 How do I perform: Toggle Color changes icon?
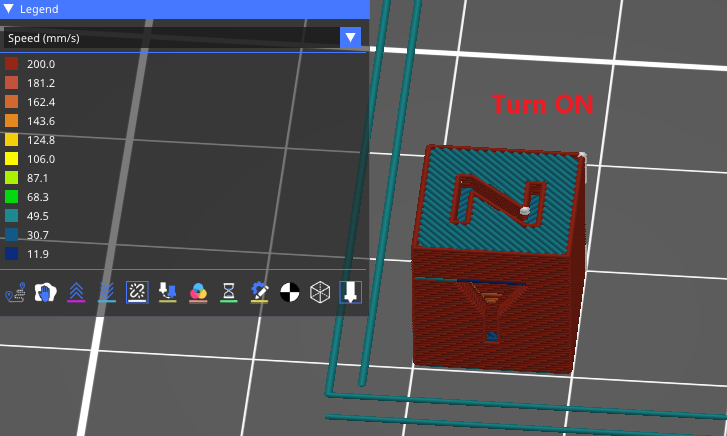click(198, 292)
